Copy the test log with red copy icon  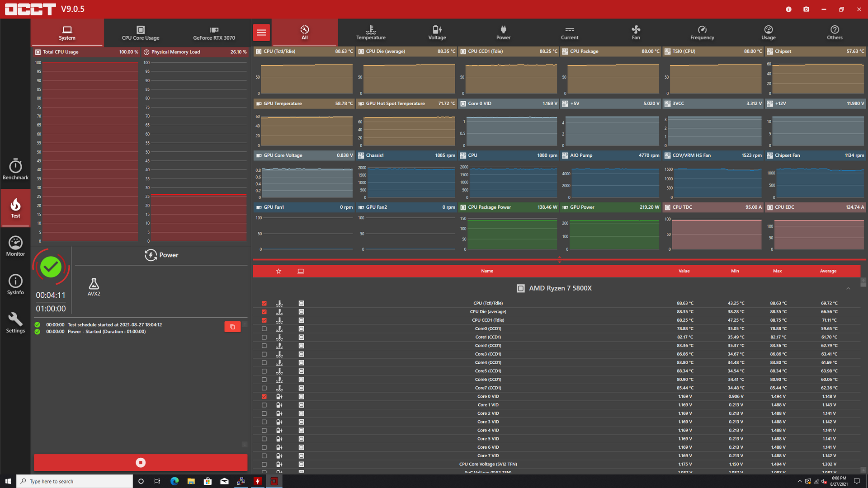click(232, 327)
